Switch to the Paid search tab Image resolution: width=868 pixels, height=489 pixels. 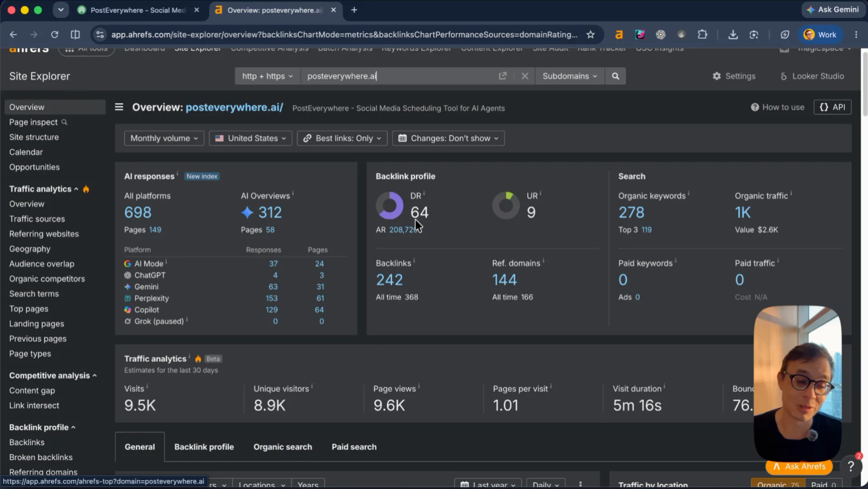(354, 447)
